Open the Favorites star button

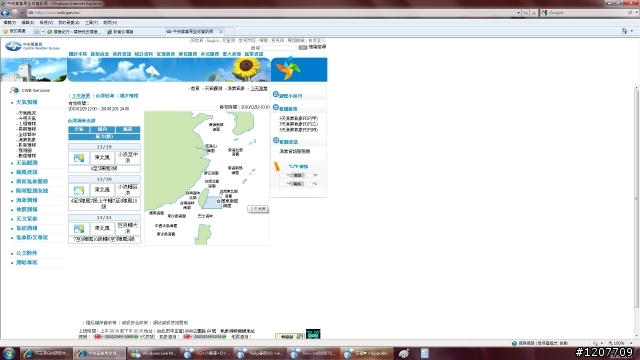click(14, 31)
